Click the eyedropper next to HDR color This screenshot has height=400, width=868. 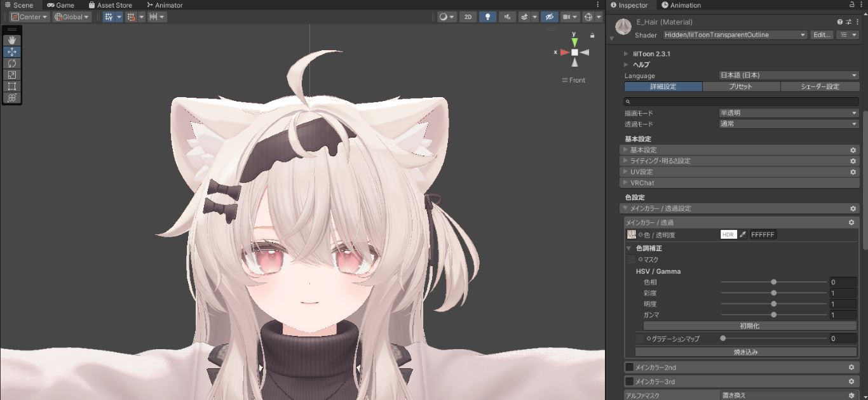pyautogui.click(x=743, y=235)
